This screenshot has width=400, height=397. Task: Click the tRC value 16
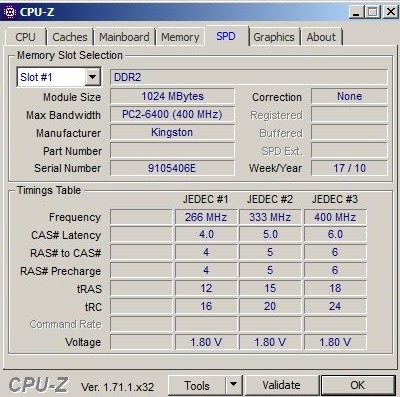pyautogui.click(x=206, y=306)
